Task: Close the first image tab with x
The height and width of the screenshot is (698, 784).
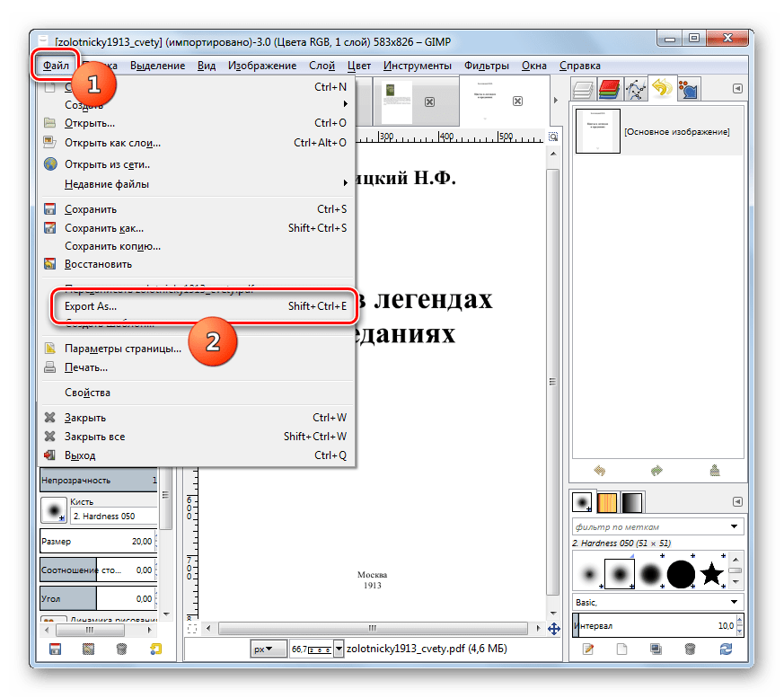Action: coord(429,102)
